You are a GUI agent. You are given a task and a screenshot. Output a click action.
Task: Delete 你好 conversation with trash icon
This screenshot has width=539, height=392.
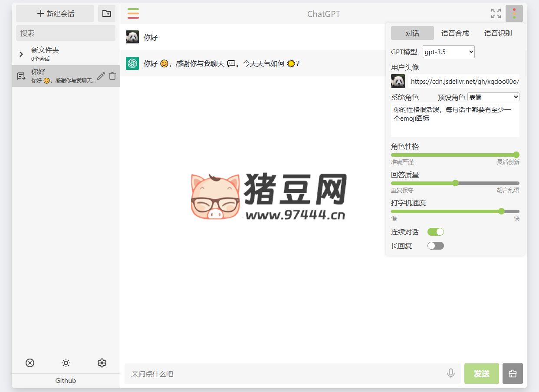click(112, 76)
